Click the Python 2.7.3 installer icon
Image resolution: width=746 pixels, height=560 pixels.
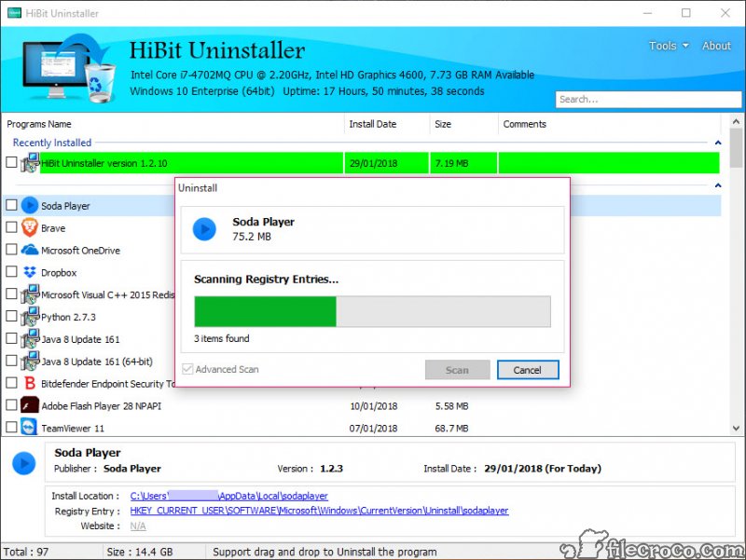pos(30,316)
